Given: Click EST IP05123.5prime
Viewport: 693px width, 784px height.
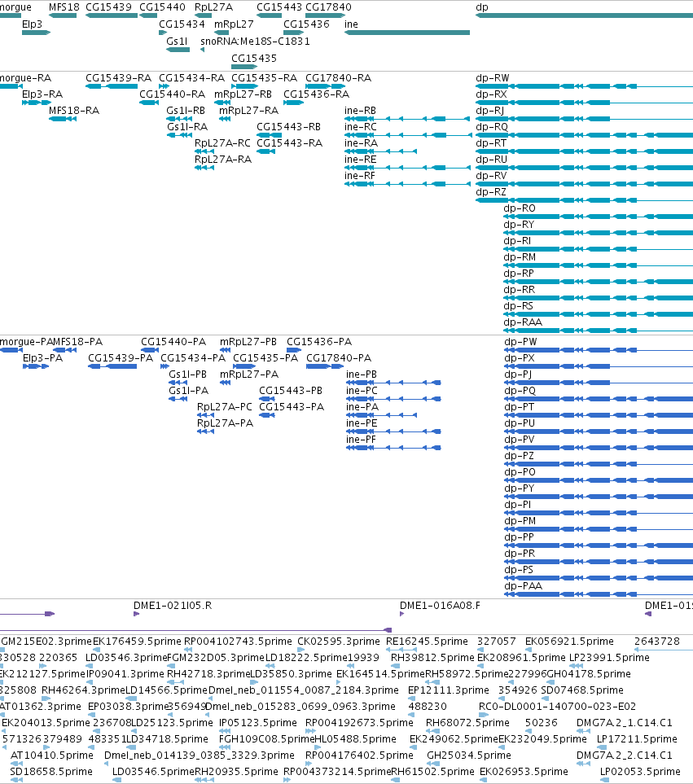Looking at the screenshot, I should tap(258, 722).
